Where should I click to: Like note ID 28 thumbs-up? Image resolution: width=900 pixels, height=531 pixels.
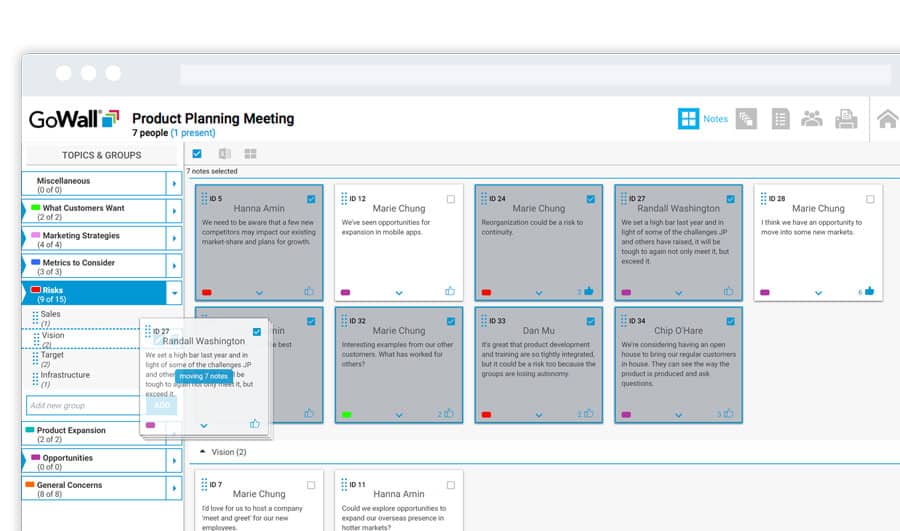[869, 292]
